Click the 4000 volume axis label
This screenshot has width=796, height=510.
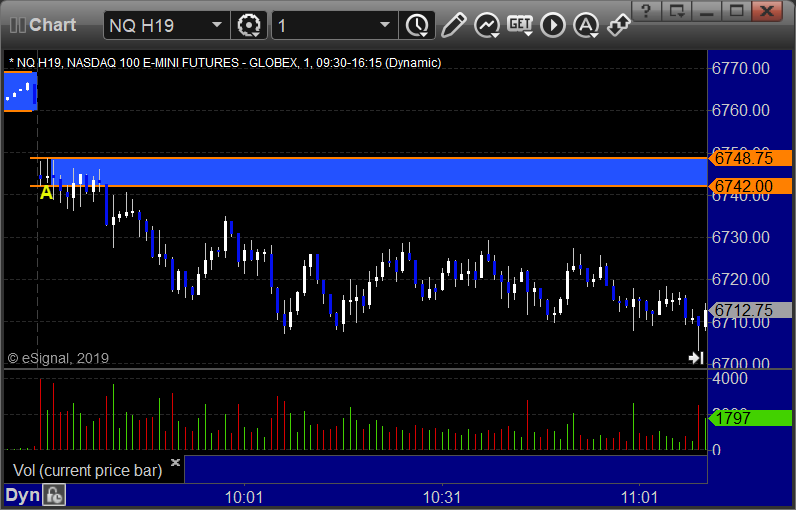coord(730,379)
